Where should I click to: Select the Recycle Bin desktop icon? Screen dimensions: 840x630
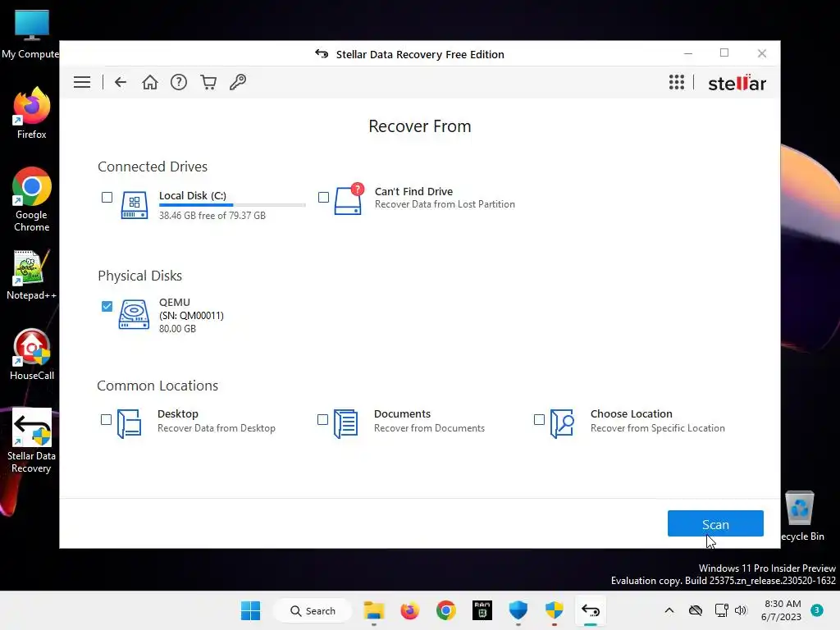pos(801,517)
